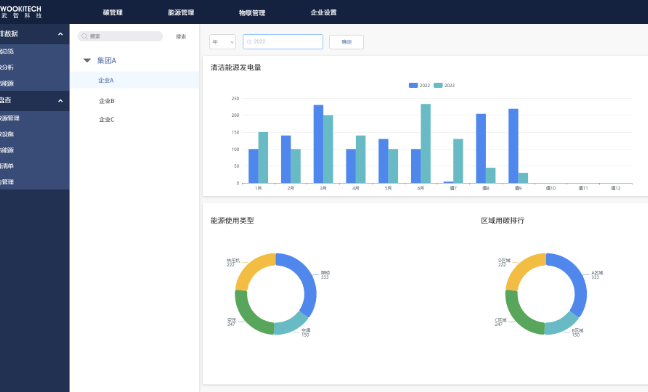Click the year input field showing 2022
Screen dimensions: 648x392
click(x=283, y=42)
